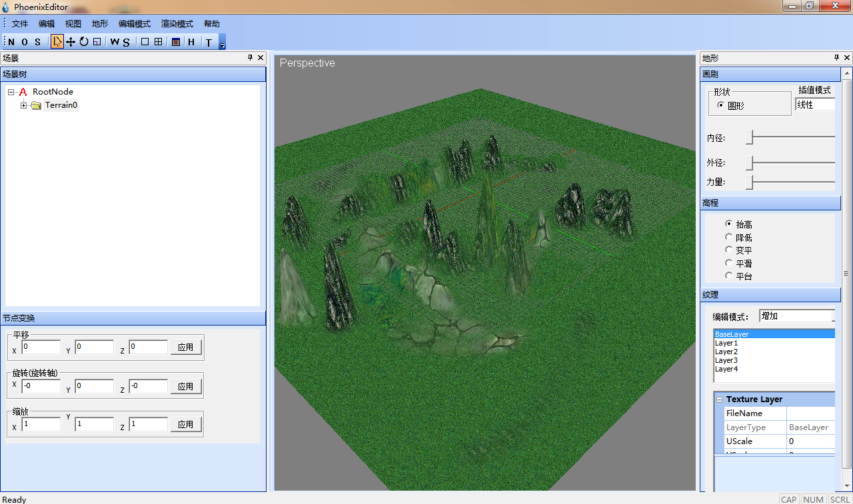Apply the 旋转 rotation values
Viewport: 853px width, 504px height.
click(x=186, y=386)
